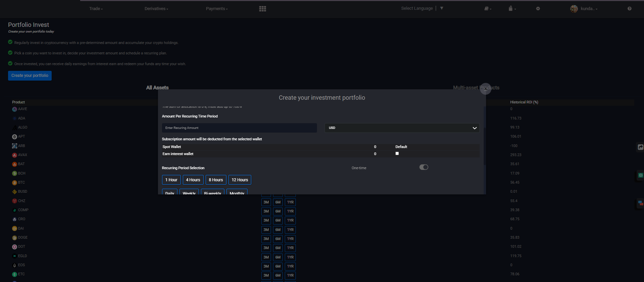Check the Earn interest wallet checkbox
The image size is (644, 282).
(397, 153)
